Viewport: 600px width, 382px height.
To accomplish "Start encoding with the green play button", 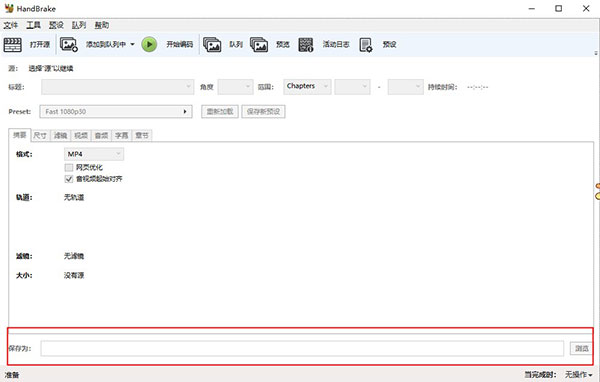I will pyautogui.click(x=149, y=44).
